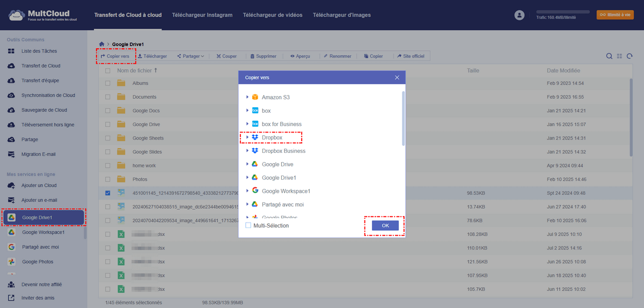Click Google Photos sidebar icon
The height and width of the screenshot is (308, 644).
11,262
